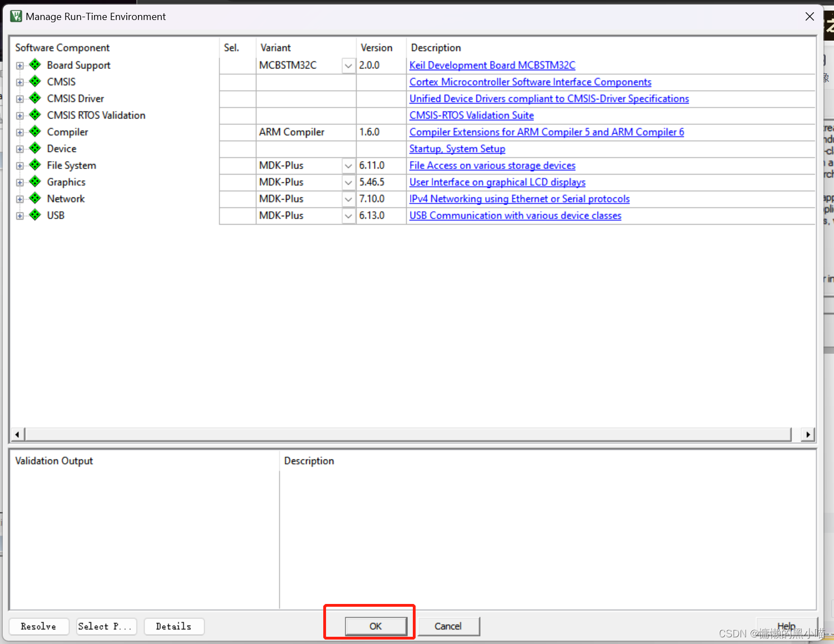
Task: Open IPv4 Networking using Ethernet link
Action: coord(520,199)
